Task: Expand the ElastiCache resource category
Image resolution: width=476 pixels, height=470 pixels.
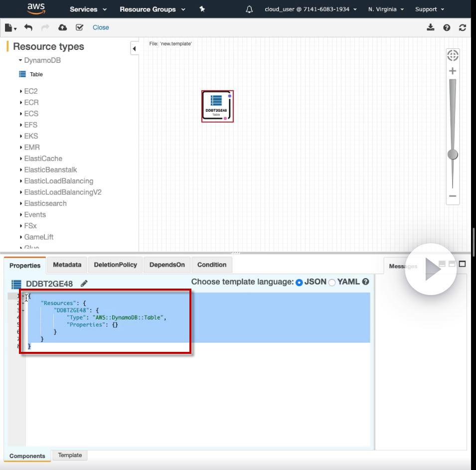Action: click(41, 159)
